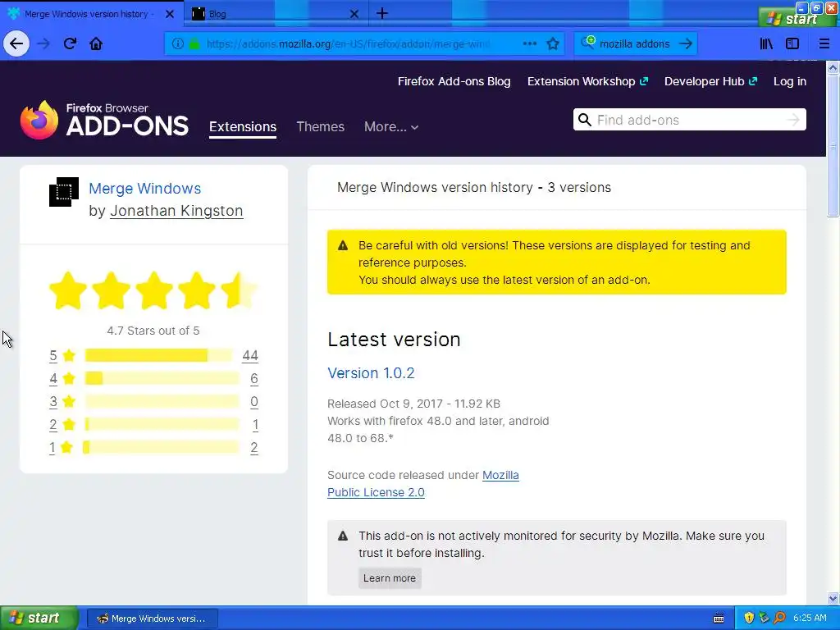Expand the More... dropdown menu
The image size is (840, 630).
(x=391, y=126)
